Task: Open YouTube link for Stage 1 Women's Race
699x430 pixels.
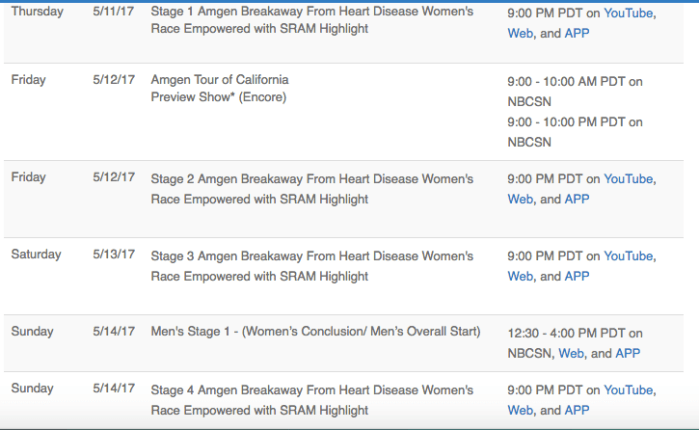Action: (x=628, y=14)
